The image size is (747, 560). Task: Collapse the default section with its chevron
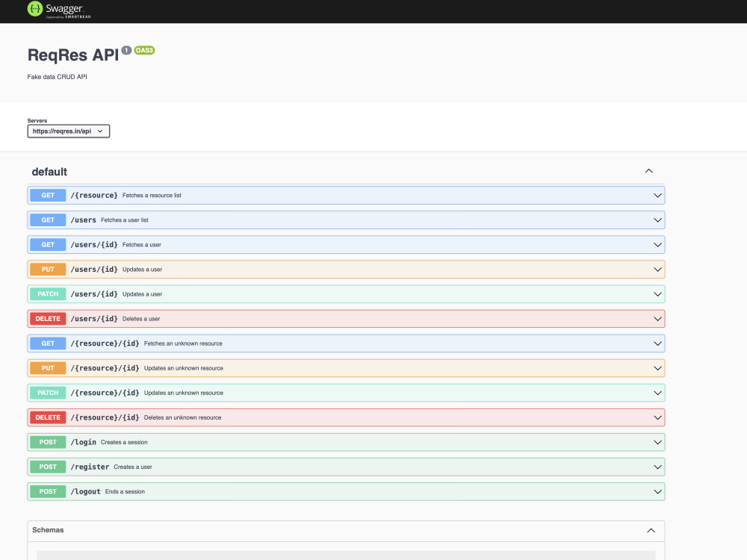649,171
